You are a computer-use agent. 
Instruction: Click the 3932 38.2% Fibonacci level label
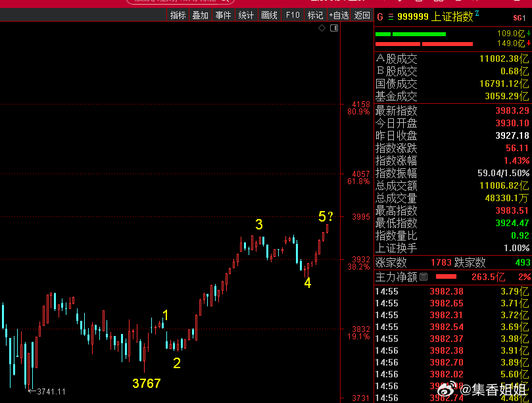pyautogui.click(x=359, y=263)
